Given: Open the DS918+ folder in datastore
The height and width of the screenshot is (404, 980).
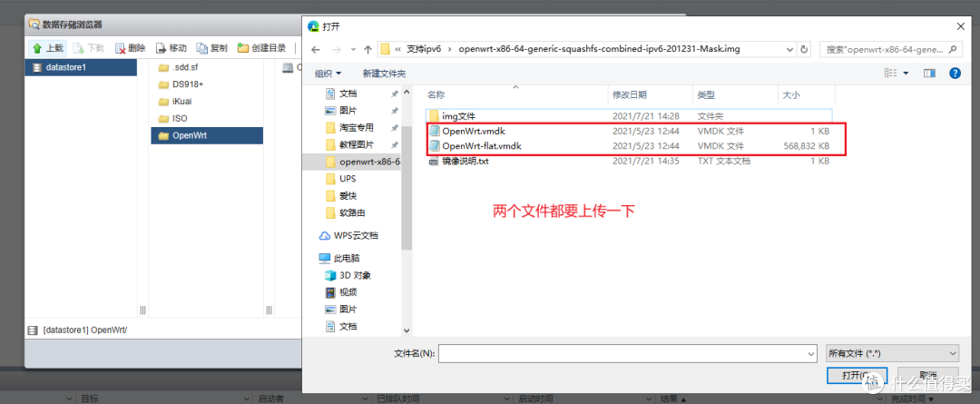Looking at the screenshot, I should (x=180, y=84).
